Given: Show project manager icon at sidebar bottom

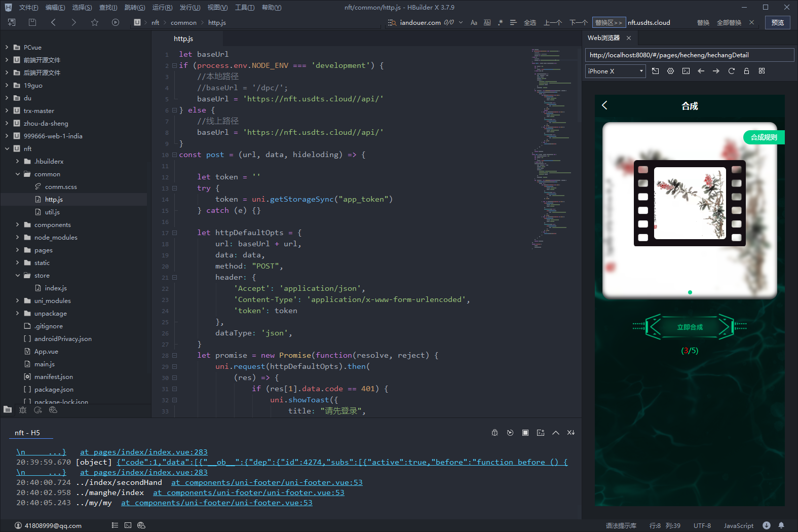Looking at the screenshot, I should pos(8,410).
